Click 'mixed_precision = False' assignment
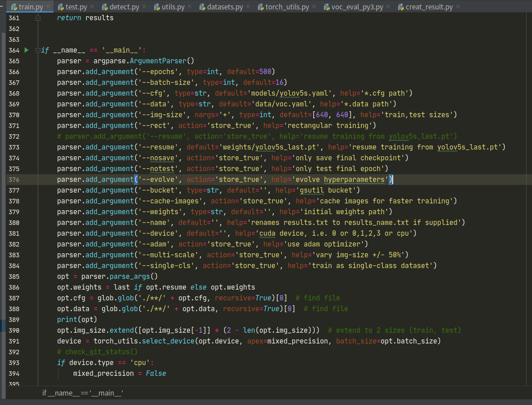 120,374
